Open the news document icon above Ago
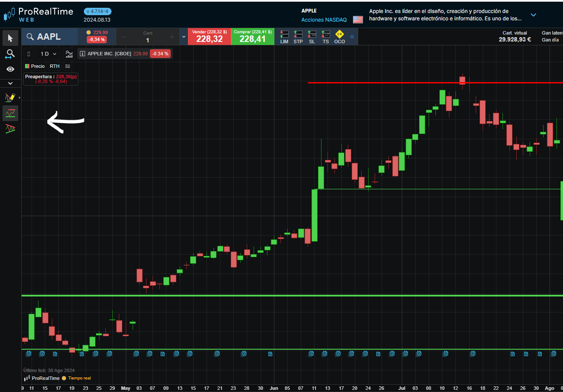This screenshot has height=392, width=563. (x=553, y=354)
